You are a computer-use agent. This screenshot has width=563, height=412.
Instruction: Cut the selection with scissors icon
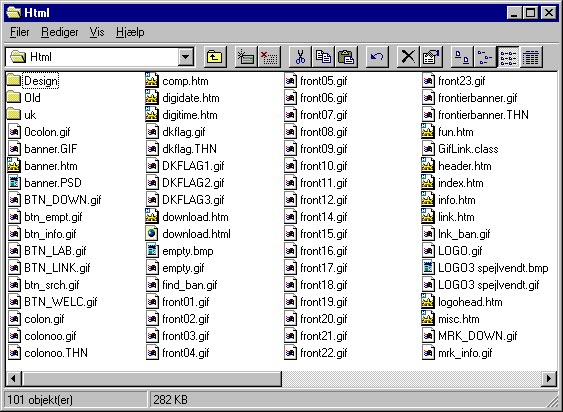click(x=300, y=57)
